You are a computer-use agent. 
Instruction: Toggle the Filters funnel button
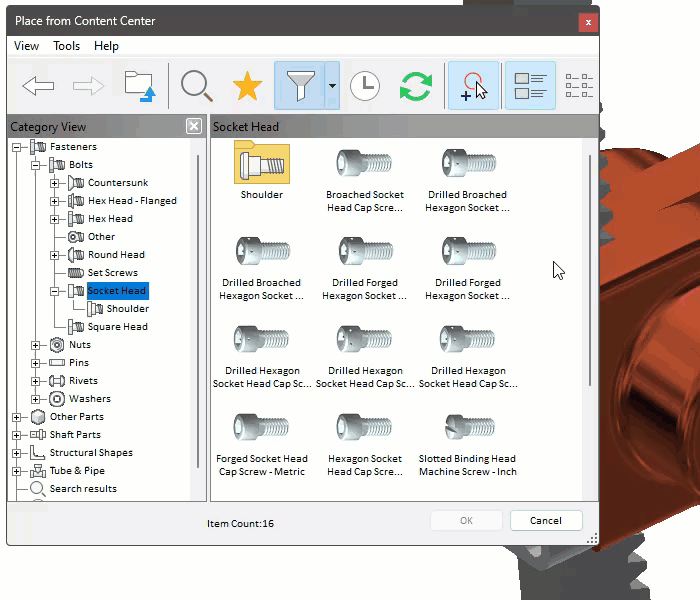point(300,86)
